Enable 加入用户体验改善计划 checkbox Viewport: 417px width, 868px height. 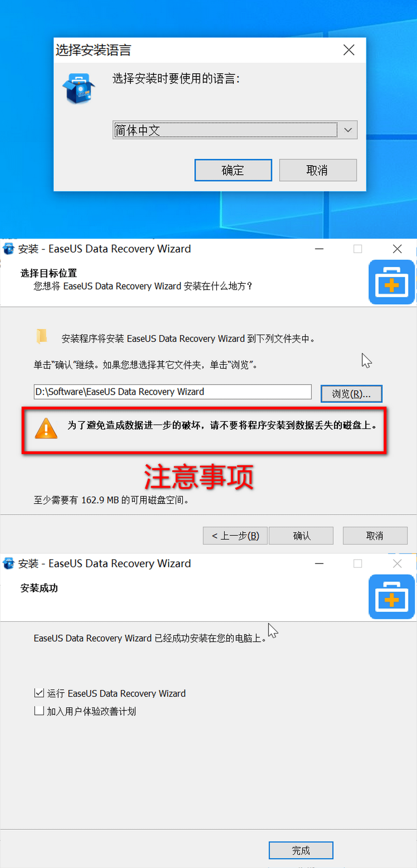(x=39, y=711)
